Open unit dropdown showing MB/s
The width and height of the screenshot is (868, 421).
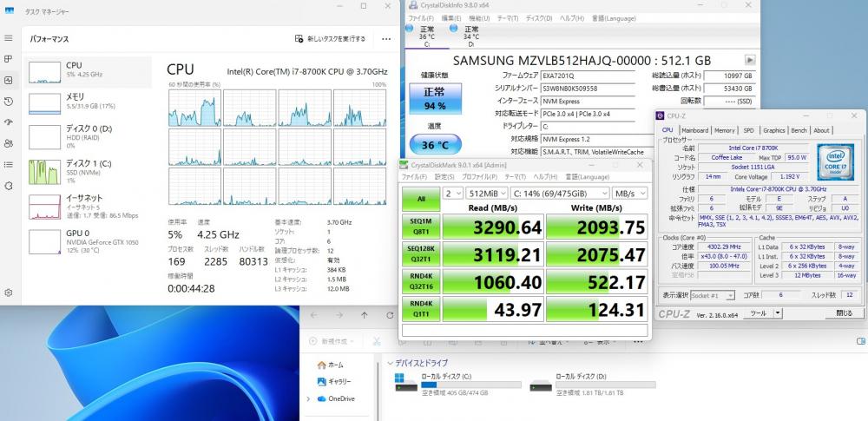(x=630, y=193)
